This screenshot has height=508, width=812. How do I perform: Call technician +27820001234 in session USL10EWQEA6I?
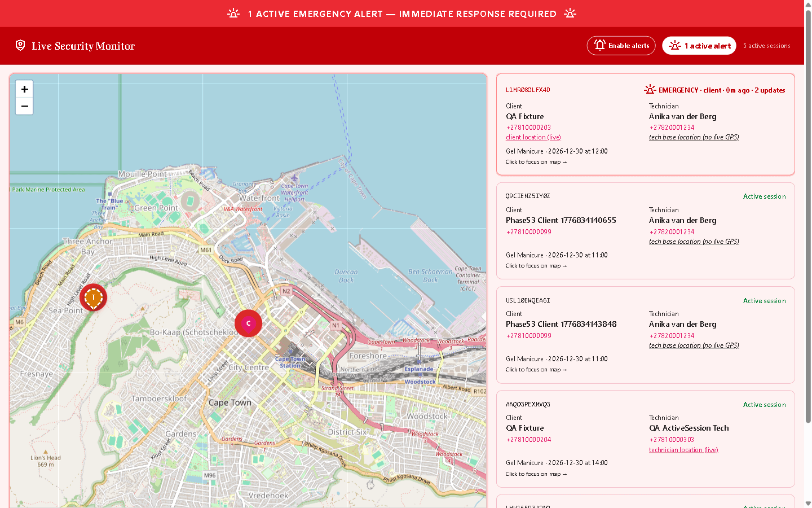pos(672,336)
